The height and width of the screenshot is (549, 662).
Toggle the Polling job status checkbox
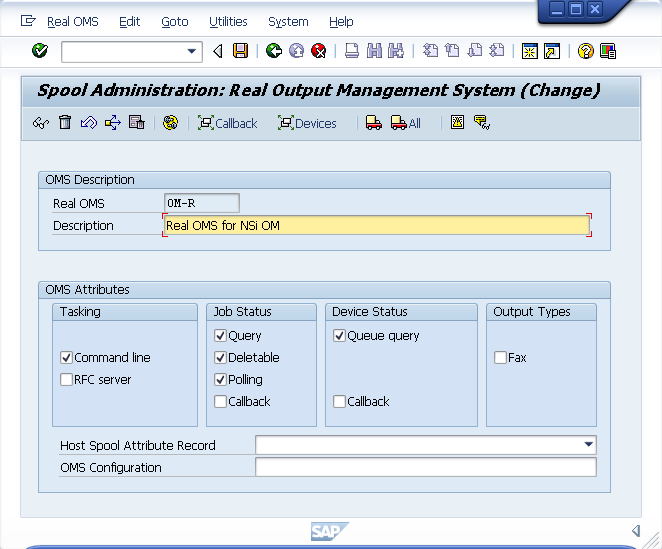pos(221,380)
